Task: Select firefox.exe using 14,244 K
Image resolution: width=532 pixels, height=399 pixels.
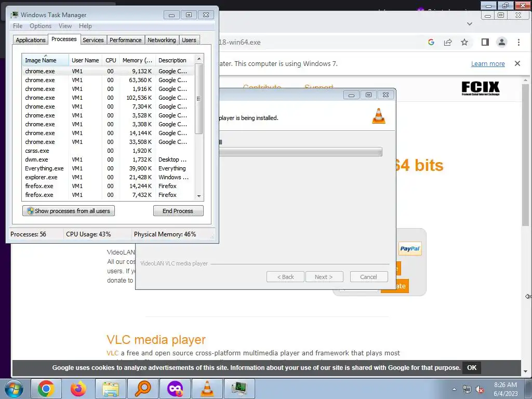Action: point(109,186)
